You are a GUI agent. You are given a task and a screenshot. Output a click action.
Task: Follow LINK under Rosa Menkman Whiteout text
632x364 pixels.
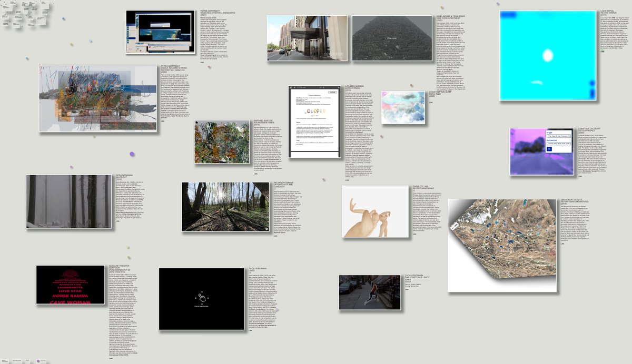point(117,221)
